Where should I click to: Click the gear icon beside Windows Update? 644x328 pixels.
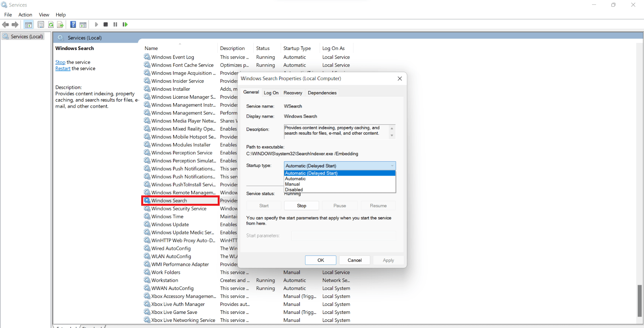[147, 224]
